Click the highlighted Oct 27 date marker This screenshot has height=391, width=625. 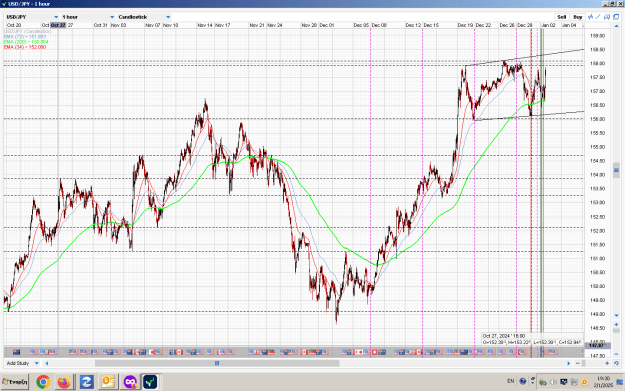(x=58, y=25)
